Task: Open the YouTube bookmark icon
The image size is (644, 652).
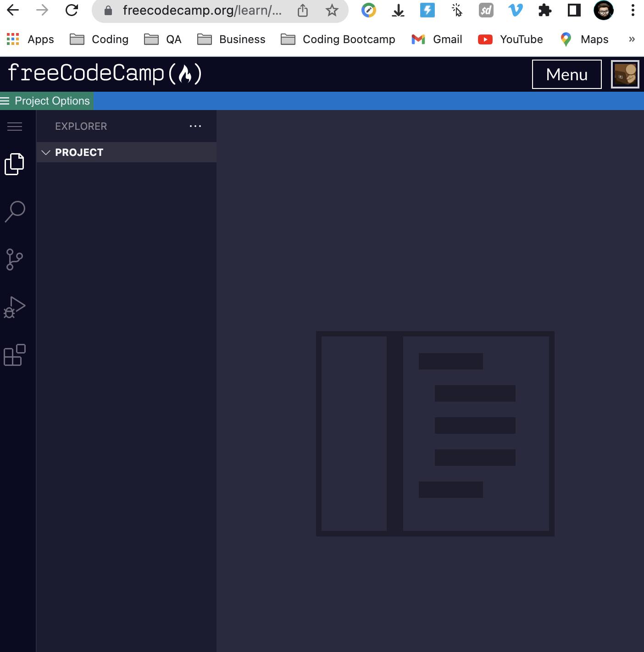Action: click(485, 39)
